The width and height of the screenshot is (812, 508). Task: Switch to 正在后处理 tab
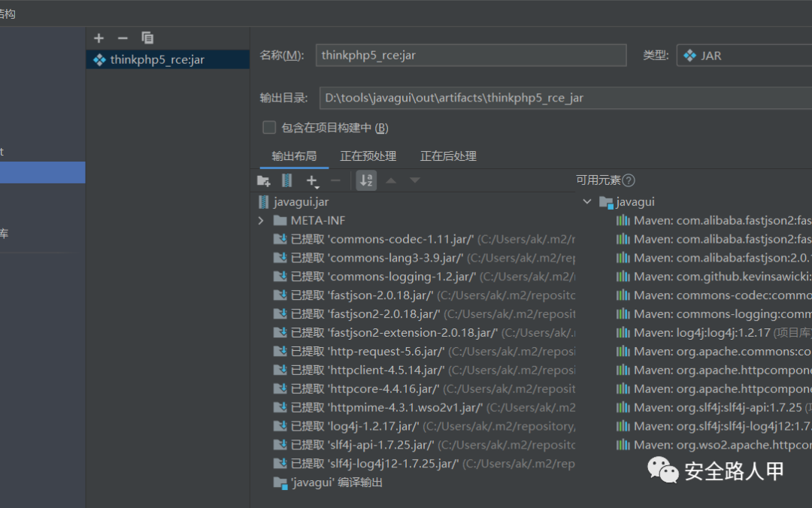click(448, 156)
